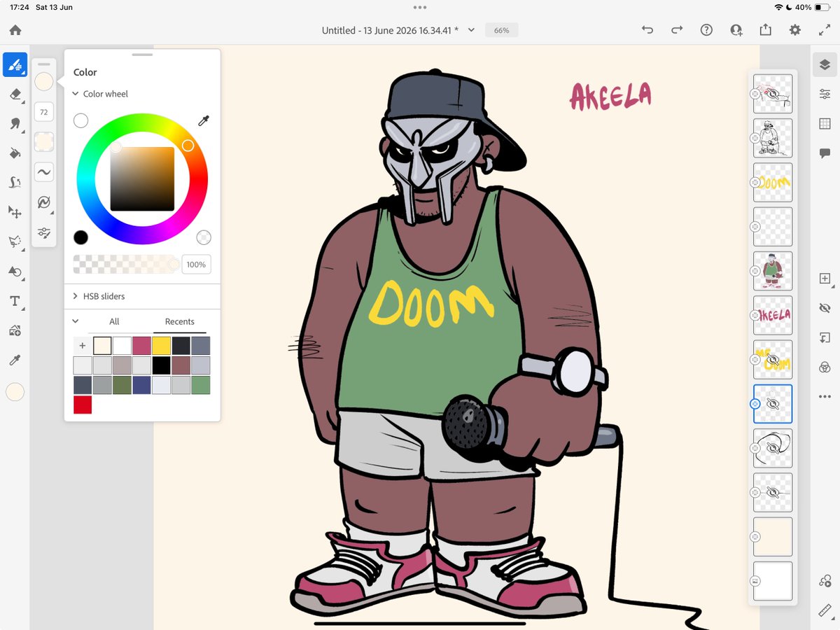
Task: Open the multitasking three-dot menu
Action: point(420,7)
